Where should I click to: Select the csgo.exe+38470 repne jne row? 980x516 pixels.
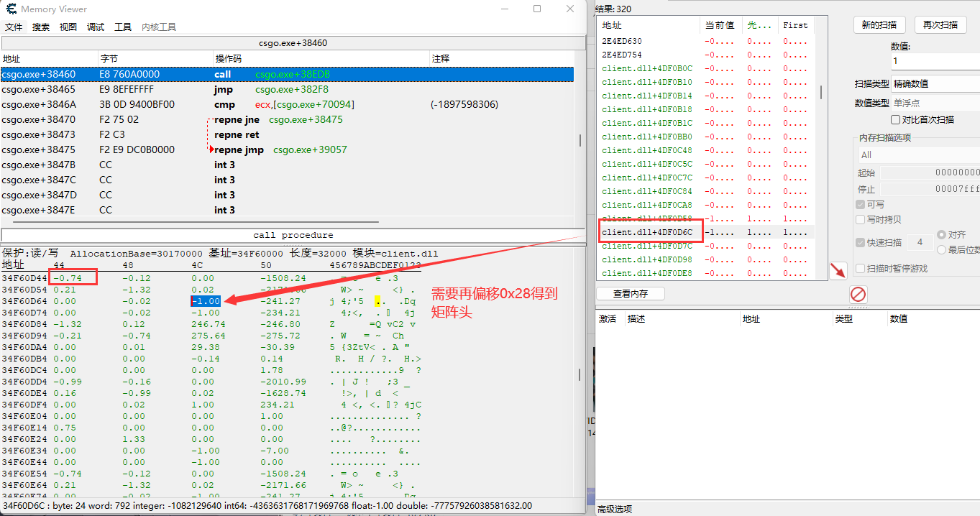287,119
